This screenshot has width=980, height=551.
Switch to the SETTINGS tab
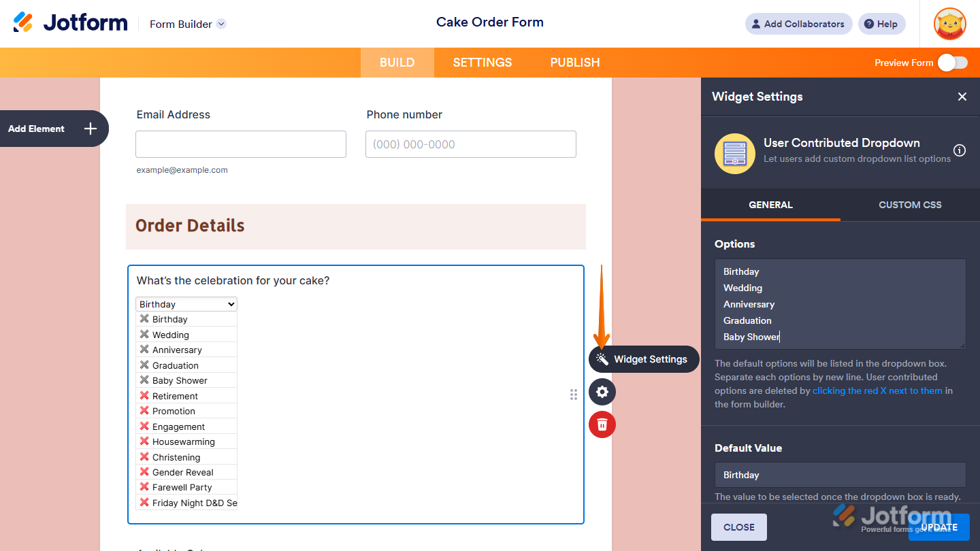click(482, 62)
